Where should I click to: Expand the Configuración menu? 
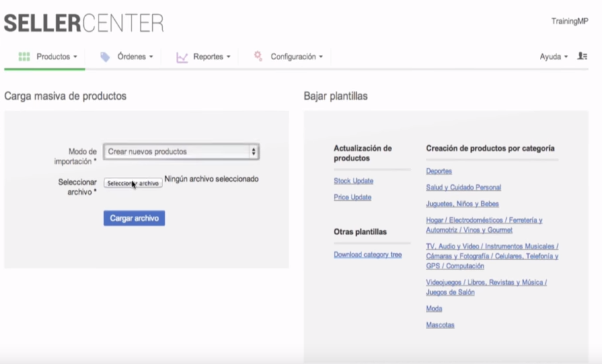pos(296,57)
